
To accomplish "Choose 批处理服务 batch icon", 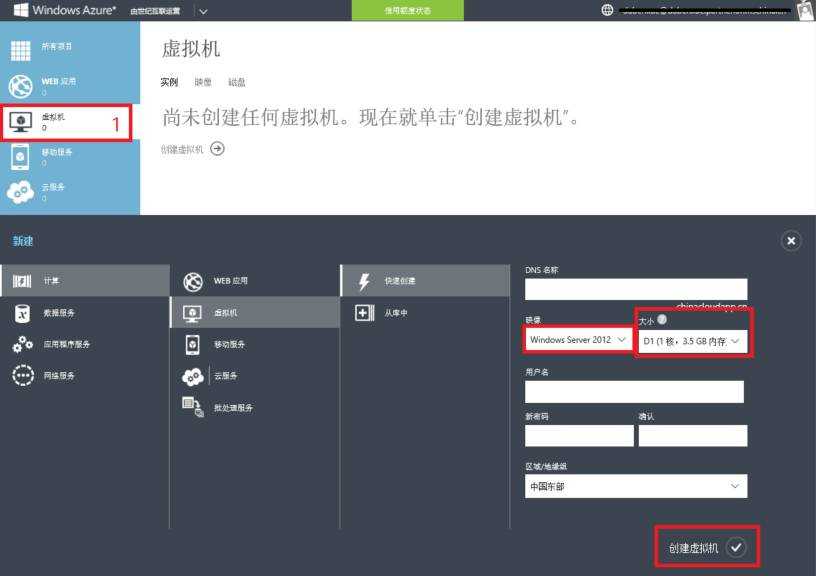I will pos(193,406).
